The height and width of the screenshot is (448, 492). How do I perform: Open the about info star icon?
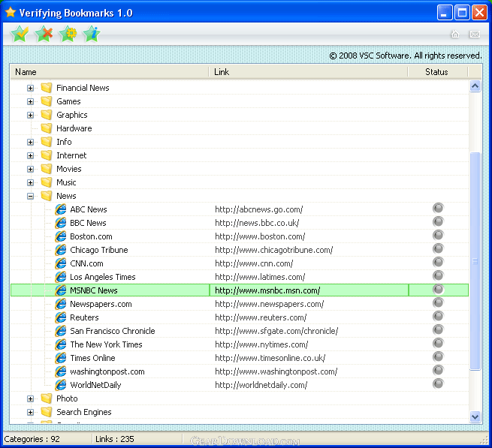(x=92, y=34)
